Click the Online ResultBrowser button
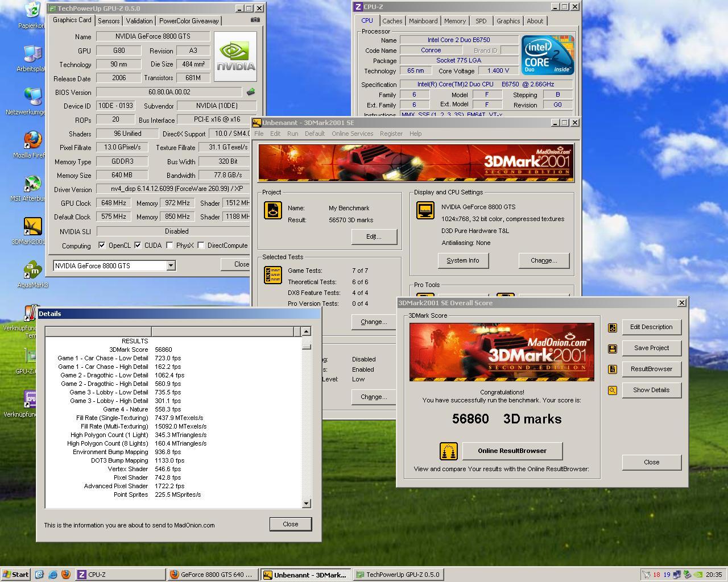This screenshot has height=582, width=728. coord(512,451)
